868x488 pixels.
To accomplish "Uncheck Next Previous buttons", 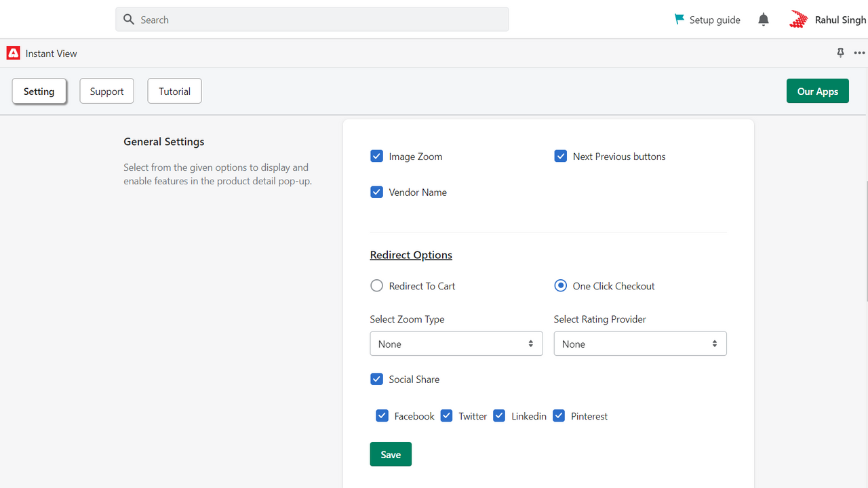I will click(561, 156).
